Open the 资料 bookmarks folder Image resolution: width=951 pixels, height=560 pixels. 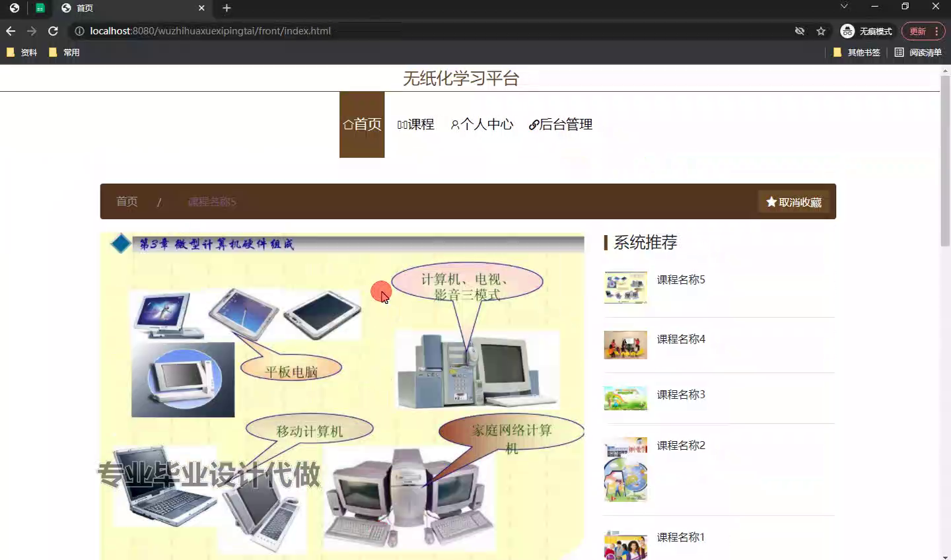[21, 52]
